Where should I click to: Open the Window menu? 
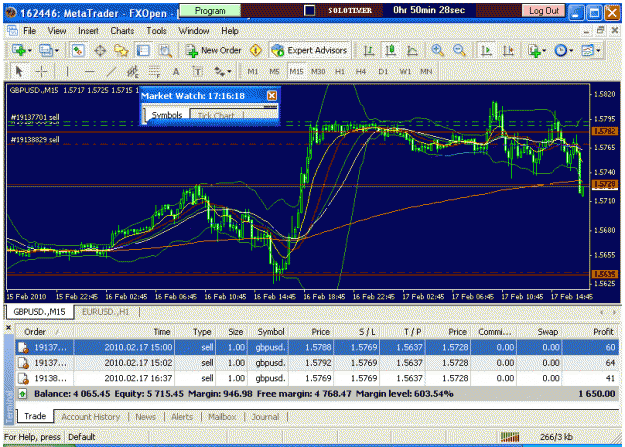pyautogui.click(x=194, y=31)
